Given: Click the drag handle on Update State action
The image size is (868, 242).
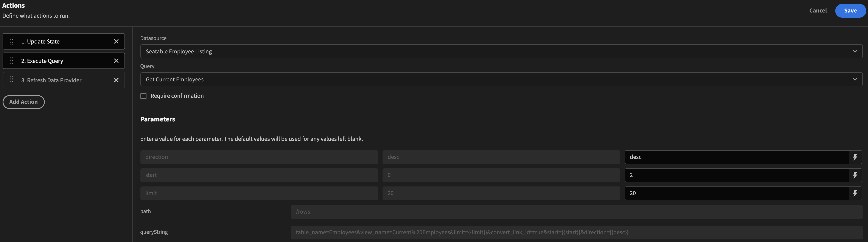Looking at the screenshot, I should pos(12,41).
